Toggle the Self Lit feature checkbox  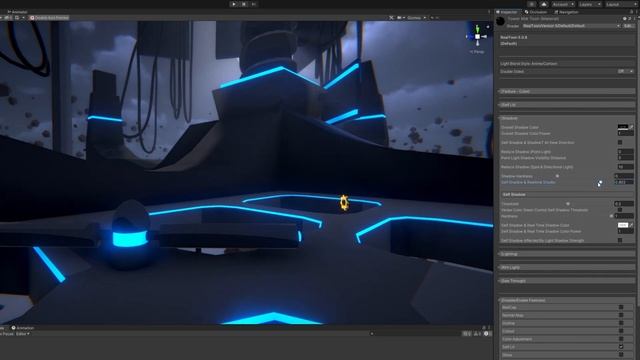click(621, 347)
